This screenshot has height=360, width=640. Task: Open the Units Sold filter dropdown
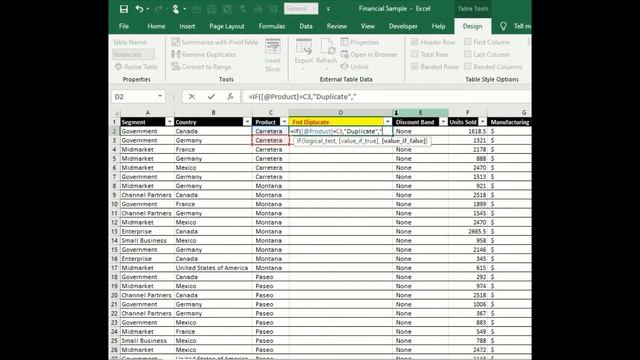coord(482,122)
